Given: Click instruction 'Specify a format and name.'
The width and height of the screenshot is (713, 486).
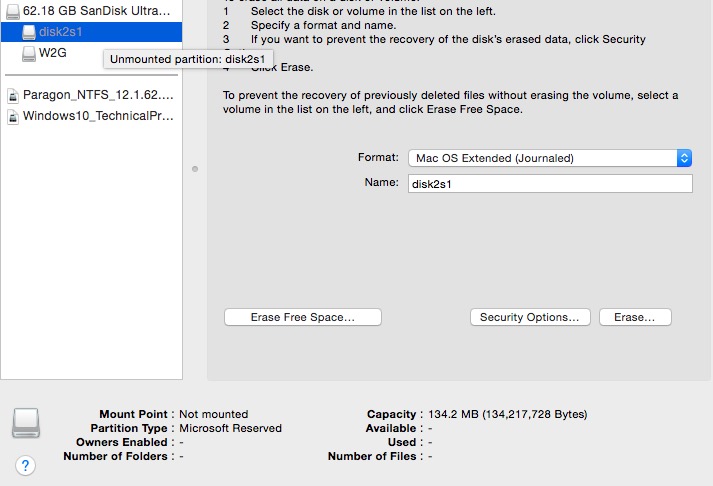Looking at the screenshot, I should click(323, 25).
